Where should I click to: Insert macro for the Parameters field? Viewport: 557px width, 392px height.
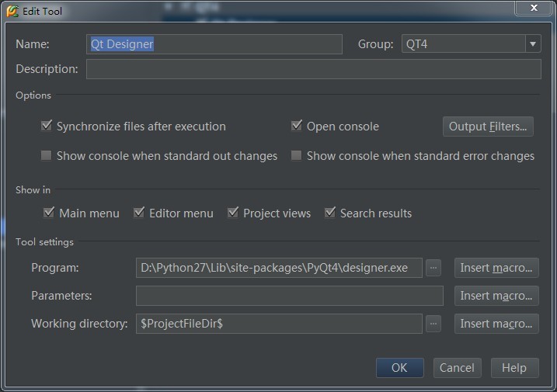496,296
